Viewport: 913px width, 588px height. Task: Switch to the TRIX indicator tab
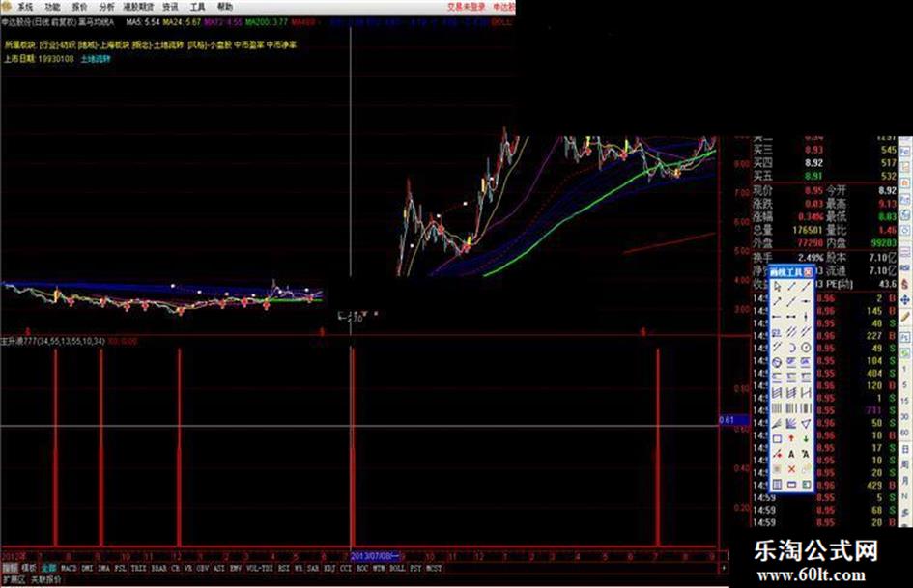pos(138,568)
